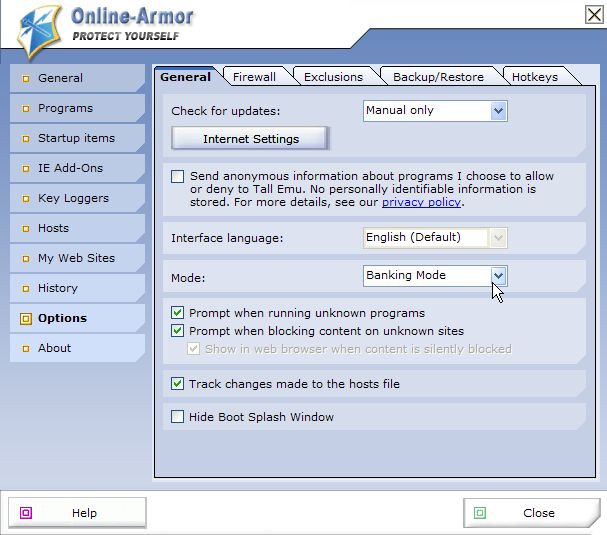607x535 pixels.
Task: Open the privacy policy link
Action: click(x=421, y=202)
